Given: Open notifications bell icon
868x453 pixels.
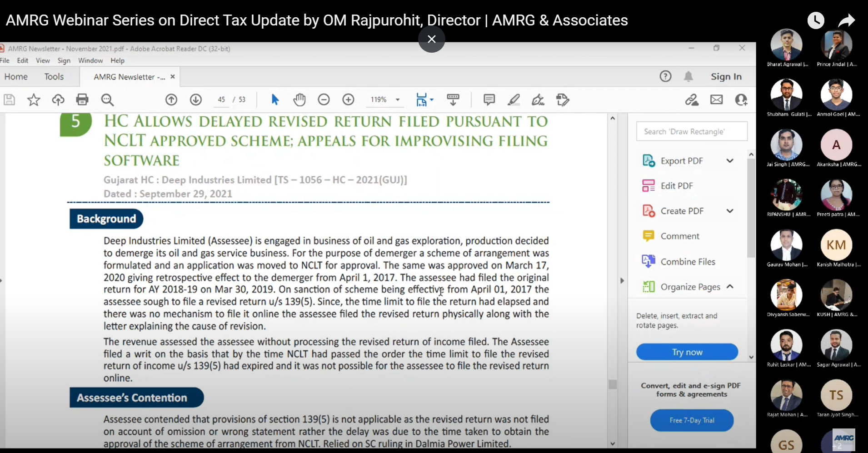Looking at the screenshot, I should 688,76.
